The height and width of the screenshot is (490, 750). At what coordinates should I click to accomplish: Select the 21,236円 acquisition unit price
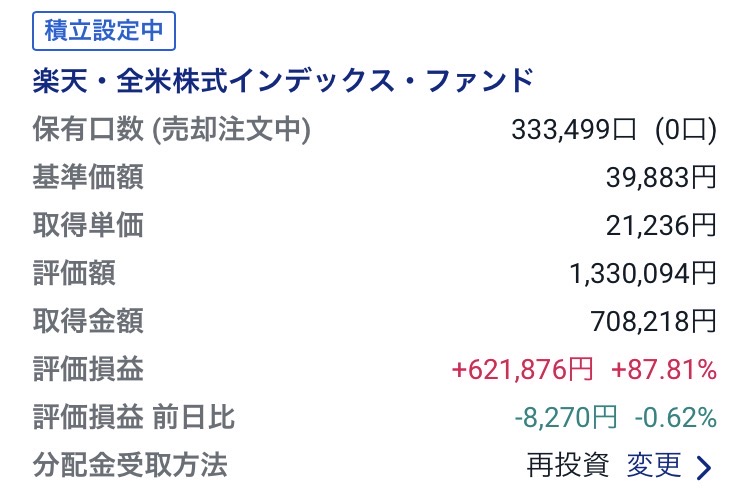point(661,225)
